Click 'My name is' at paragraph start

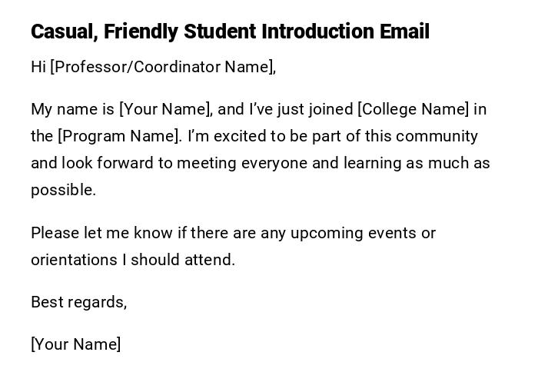[72, 109]
